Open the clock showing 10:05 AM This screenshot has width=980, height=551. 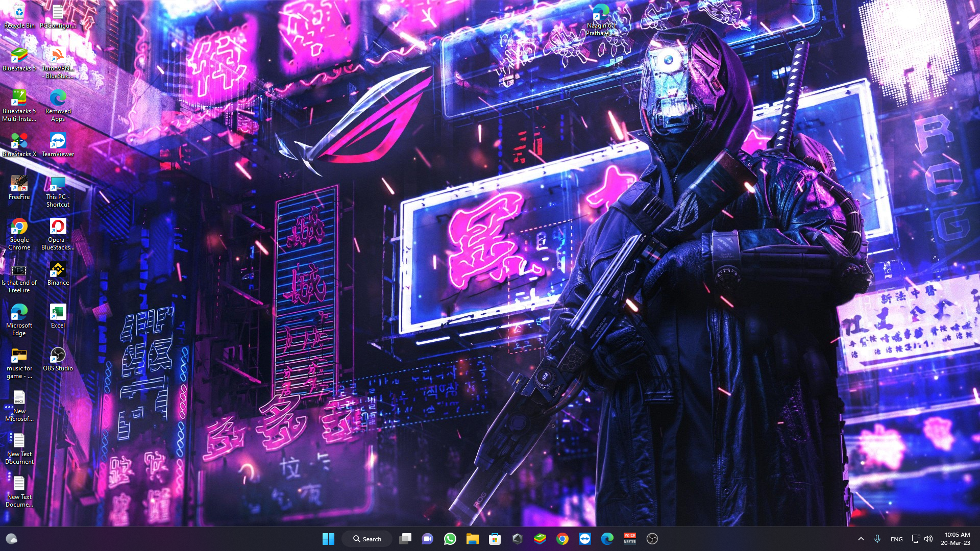pyautogui.click(x=957, y=539)
